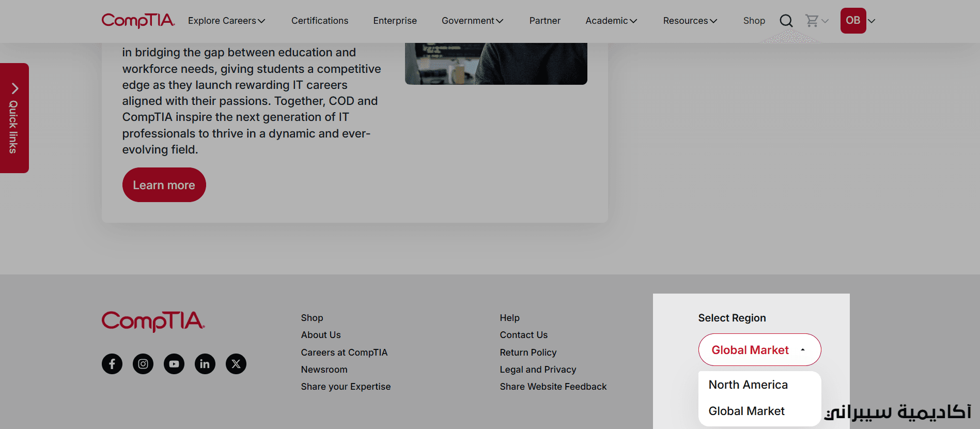Go to Partner in the navigation bar
The image size is (980, 429).
pyautogui.click(x=545, y=21)
